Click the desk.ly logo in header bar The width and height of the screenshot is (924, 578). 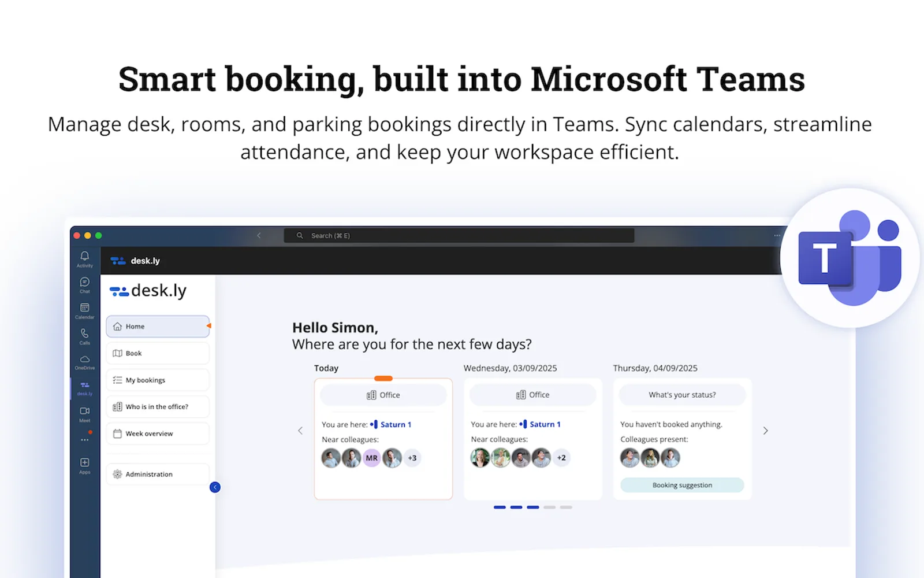135,261
